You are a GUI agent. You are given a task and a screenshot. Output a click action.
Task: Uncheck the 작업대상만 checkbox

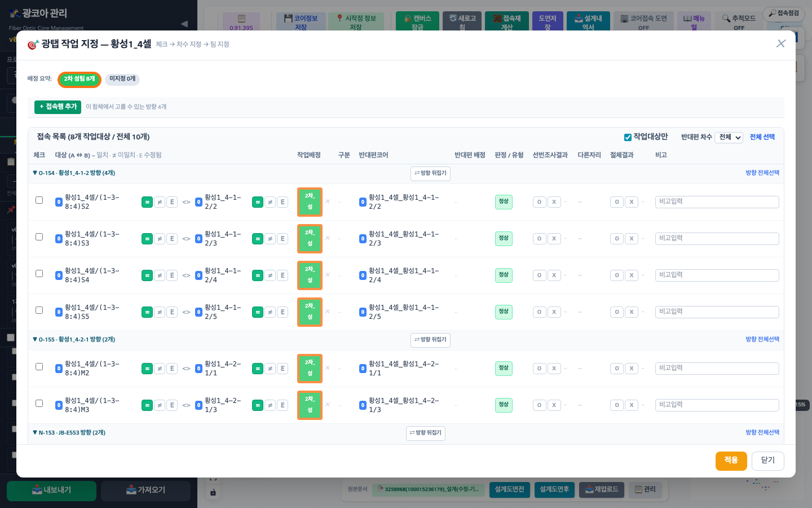[x=628, y=137]
